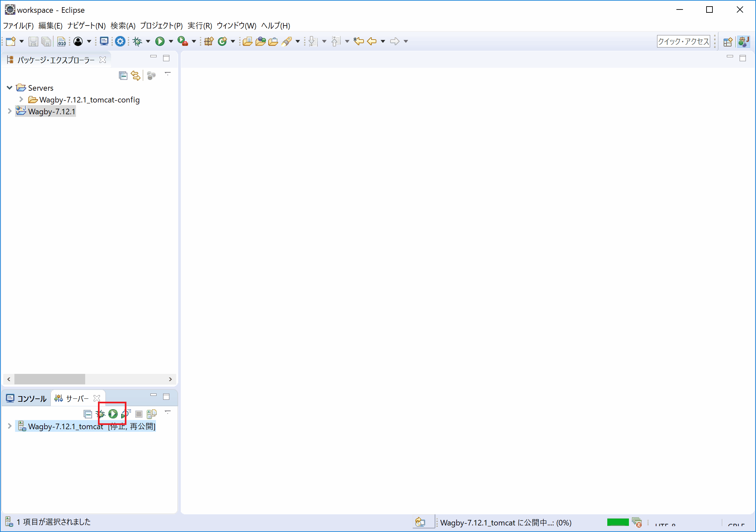Click the right scroll arrow in Package Explorer
Image resolution: width=756 pixels, height=532 pixels.
[170, 379]
